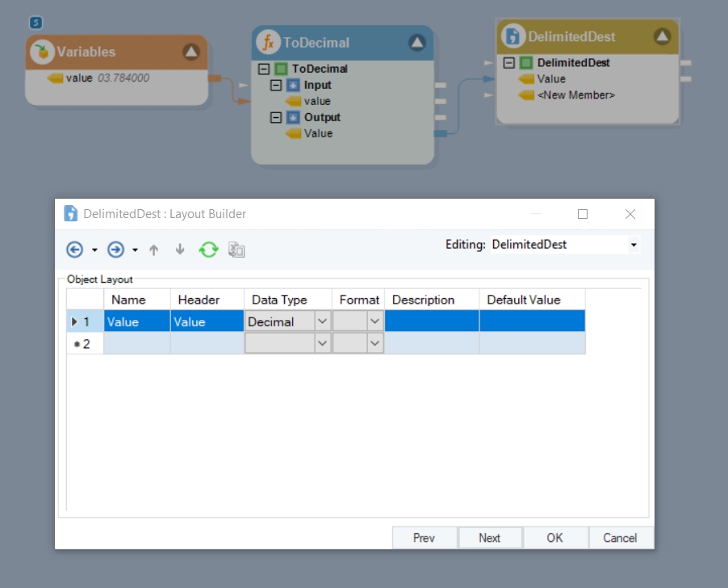Collapse the Input tree node in ToDecimal

click(276, 85)
